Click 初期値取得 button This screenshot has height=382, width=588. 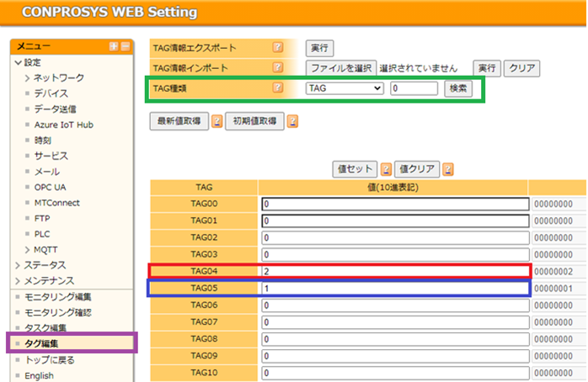pos(254,121)
